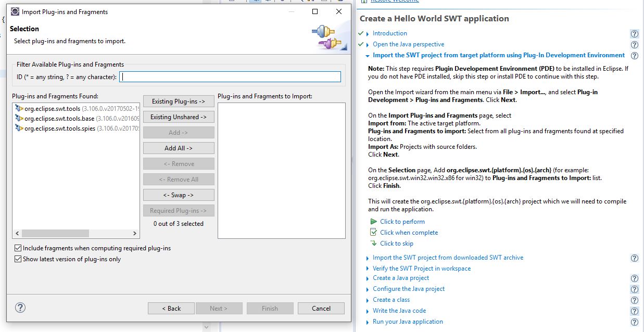Expand Verify the SWT Project in workspace step
Viewport: 644px width, 332px height.
368,269
